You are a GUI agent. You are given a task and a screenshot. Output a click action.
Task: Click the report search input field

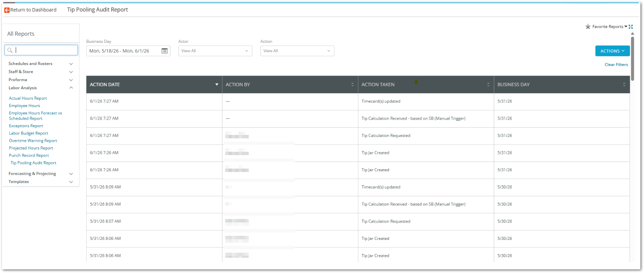(41, 50)
